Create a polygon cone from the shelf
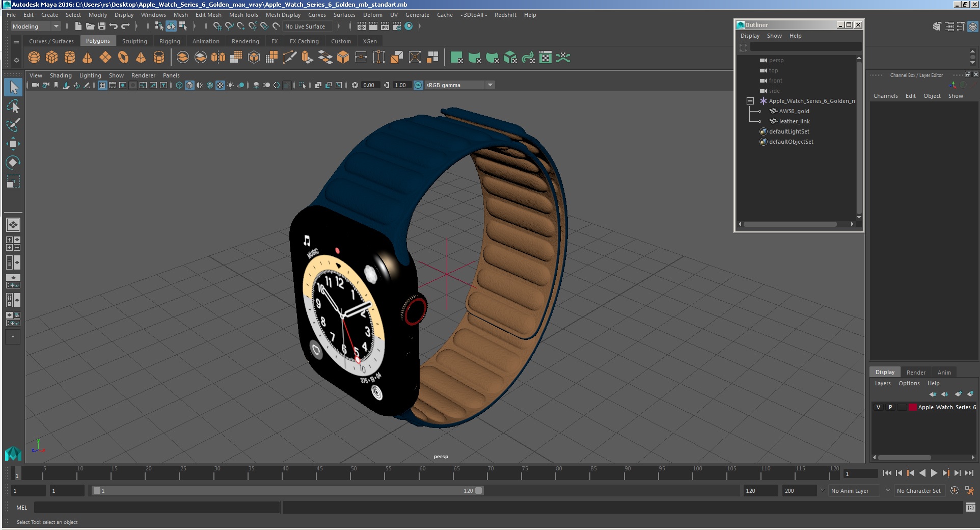This screenshot has width=980, height=530. click(x=88, y=58)
